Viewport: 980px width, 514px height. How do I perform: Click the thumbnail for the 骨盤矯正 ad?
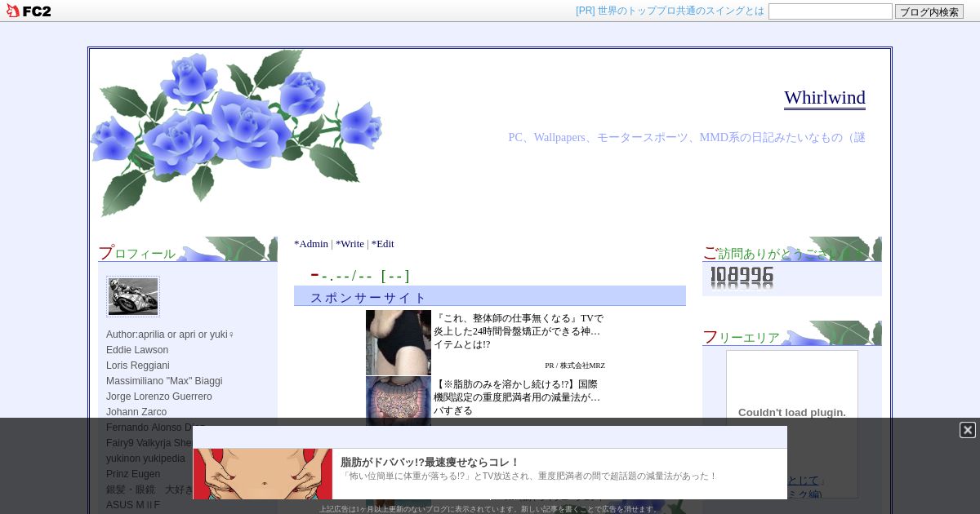pyautogui.click(x=399, y=343)
